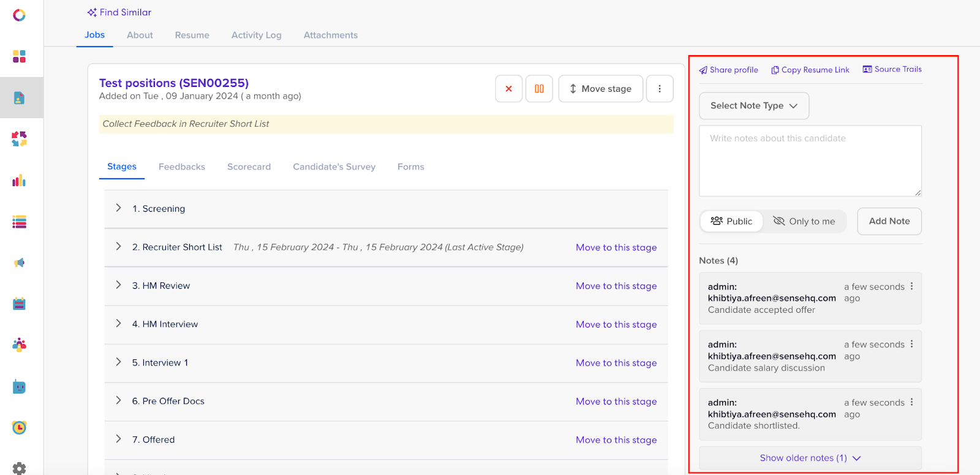Open the chatbot icon in sidebar
Image resolution: width=980 pixels, height=475 pixels.
[19, 386]
